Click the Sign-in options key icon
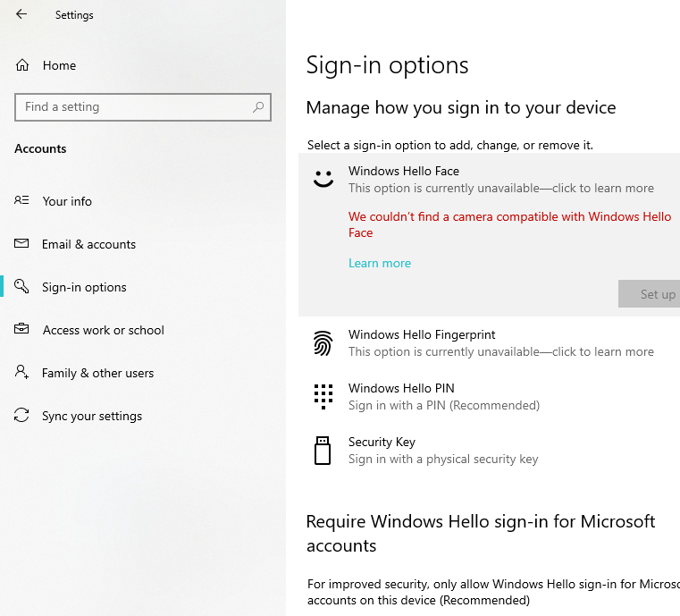 [21, 286]
